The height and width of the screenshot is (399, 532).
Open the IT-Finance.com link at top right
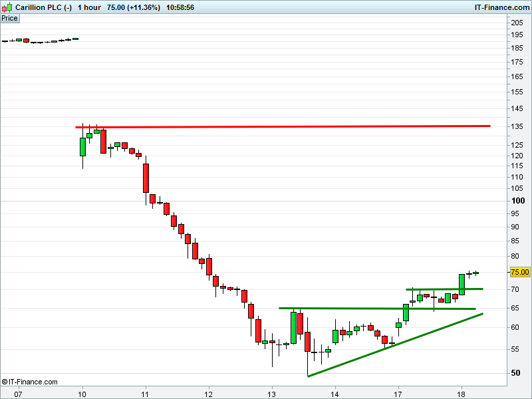point(502,7)
